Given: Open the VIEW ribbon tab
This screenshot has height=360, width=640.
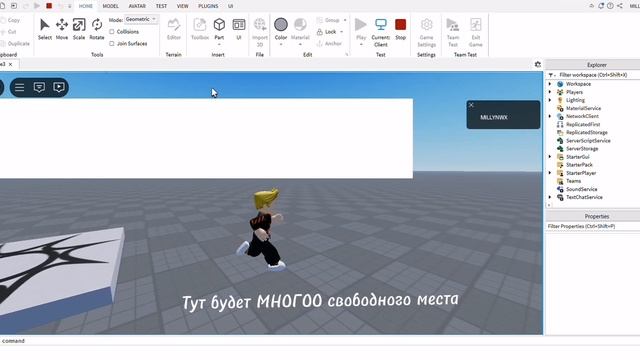Looking at the screenshot, I should pos(182,6).
